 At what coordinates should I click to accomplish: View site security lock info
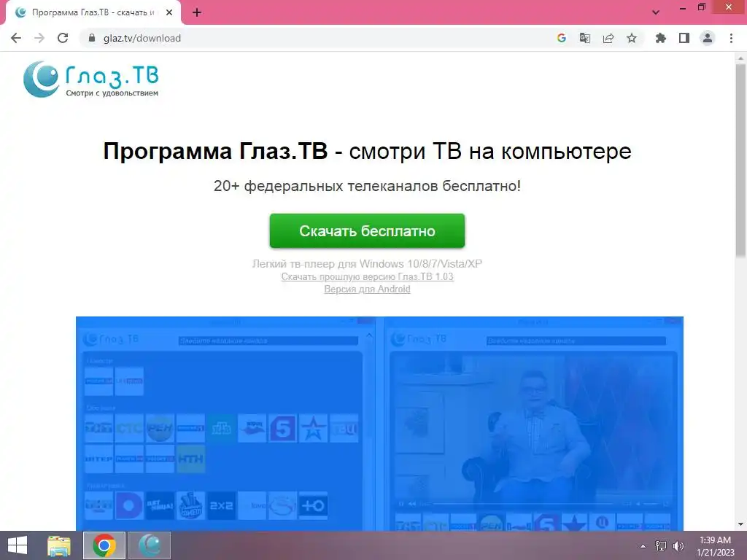point(92,38)
